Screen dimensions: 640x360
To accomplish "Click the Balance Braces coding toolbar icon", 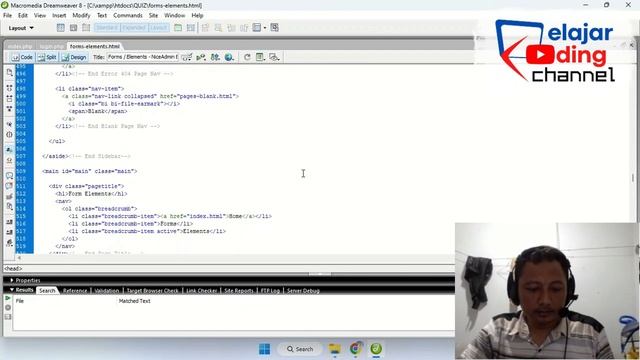I will point(9,135).
